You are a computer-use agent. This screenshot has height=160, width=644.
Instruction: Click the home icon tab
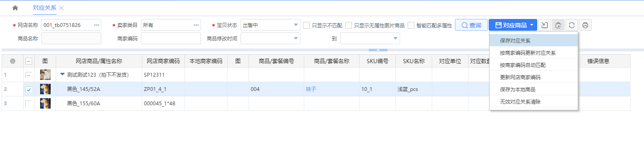tap(15, 8)
